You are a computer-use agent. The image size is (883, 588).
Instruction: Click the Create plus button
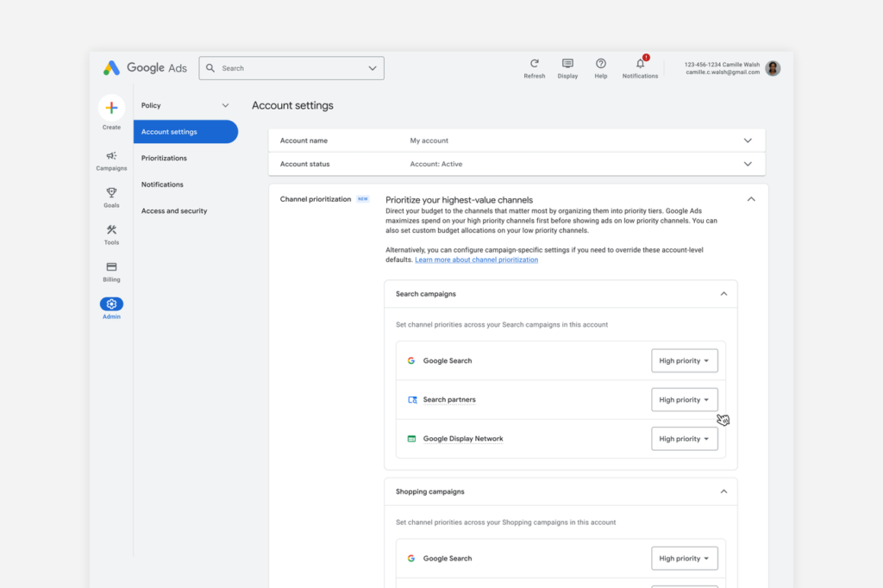111,108
